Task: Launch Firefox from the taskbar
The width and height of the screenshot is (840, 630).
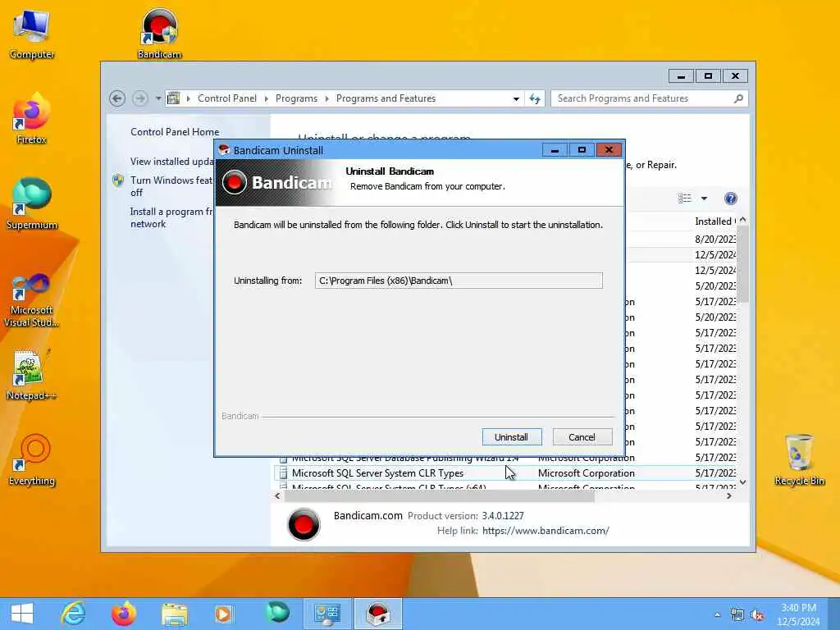Action: tap(124, 614)
